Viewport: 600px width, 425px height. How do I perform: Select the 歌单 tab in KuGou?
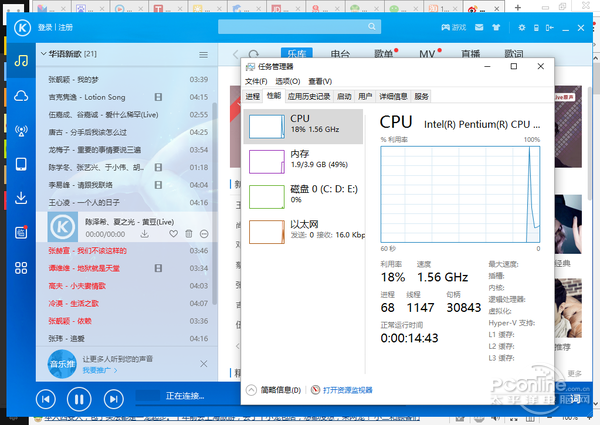(x=384, y=54)
